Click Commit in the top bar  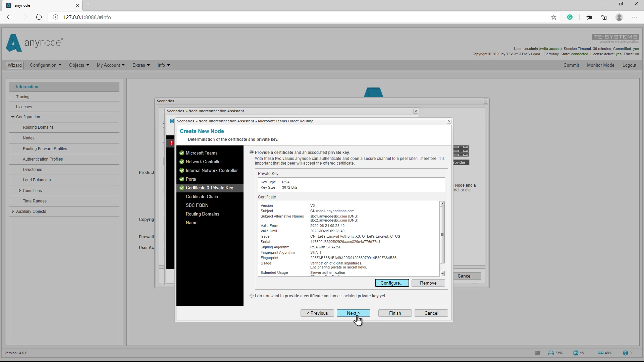tap(571, 65)
